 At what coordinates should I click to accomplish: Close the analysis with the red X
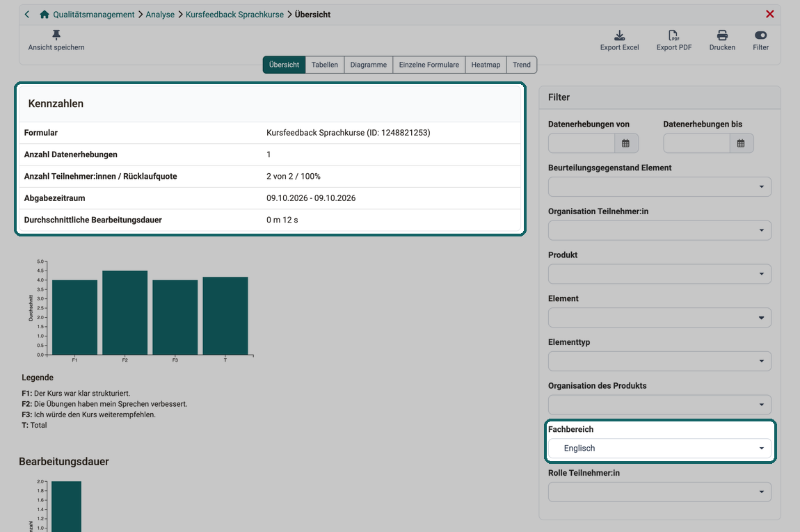pyautogui.click(x=770, y=15)
